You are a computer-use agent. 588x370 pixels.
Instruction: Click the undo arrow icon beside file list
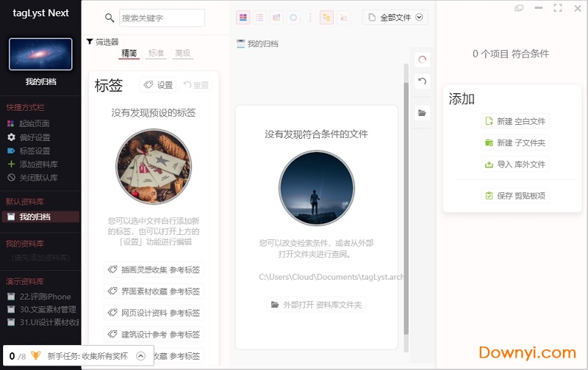(422, 81)
